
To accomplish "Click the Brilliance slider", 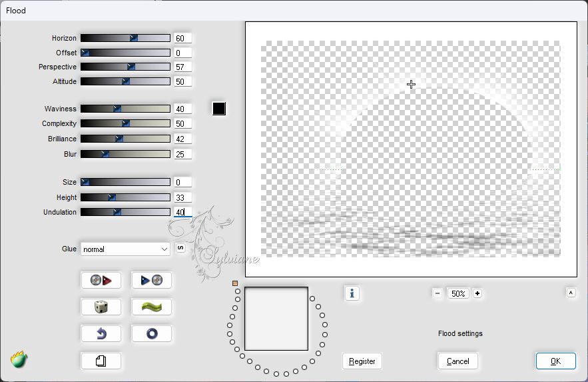I will tap(125, 139).
